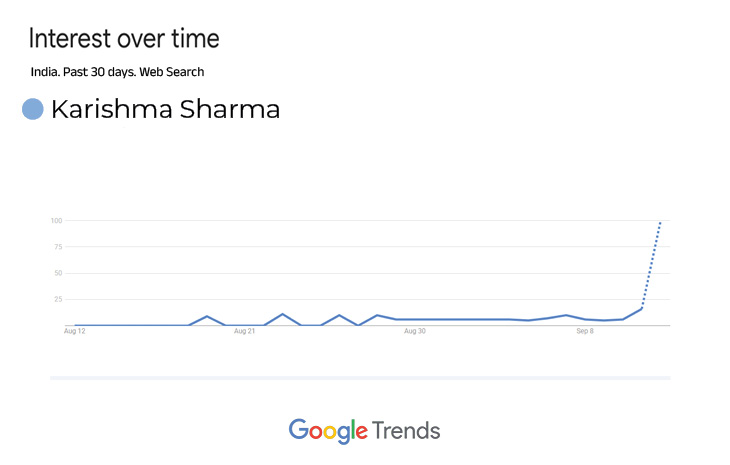Select the Aug 30 date label
This screenshot has width=730, height=465.
(x=414, y=332)
